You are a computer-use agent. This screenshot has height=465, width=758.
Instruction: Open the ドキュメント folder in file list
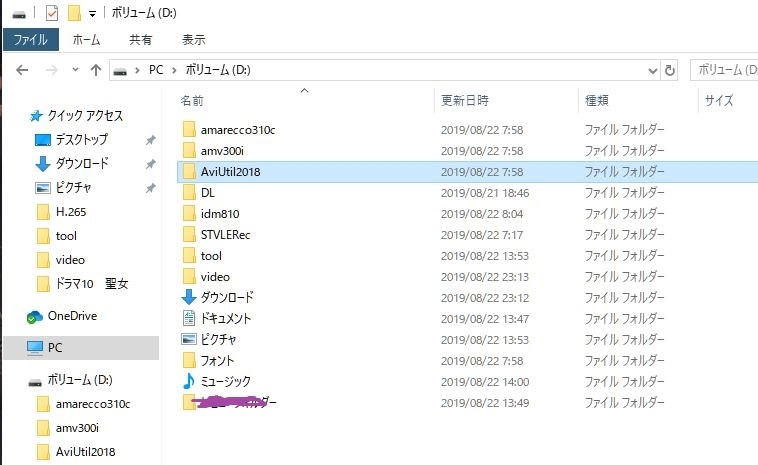[217, 319]
